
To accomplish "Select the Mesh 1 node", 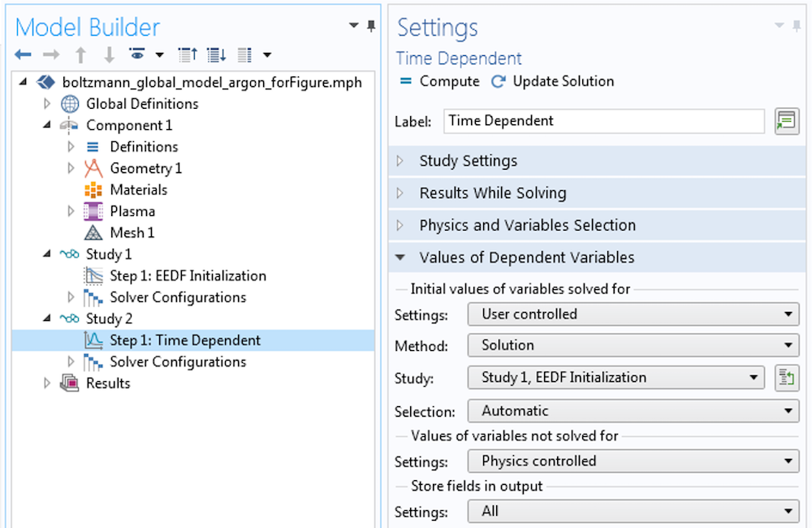I will (132, 232).
